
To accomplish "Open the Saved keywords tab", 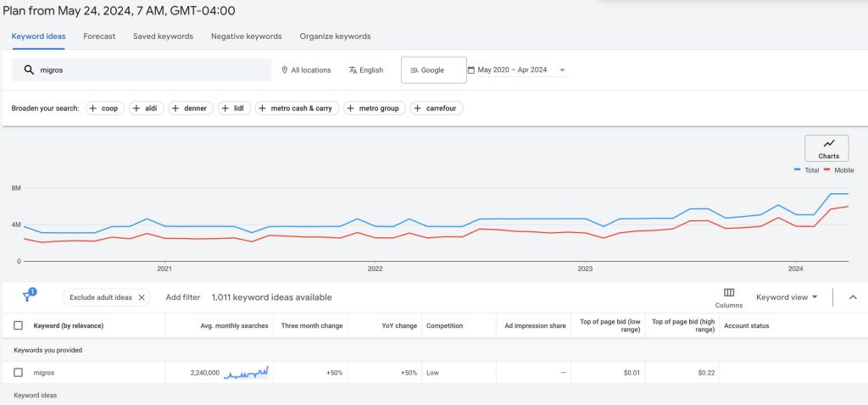I will (164, 36).
